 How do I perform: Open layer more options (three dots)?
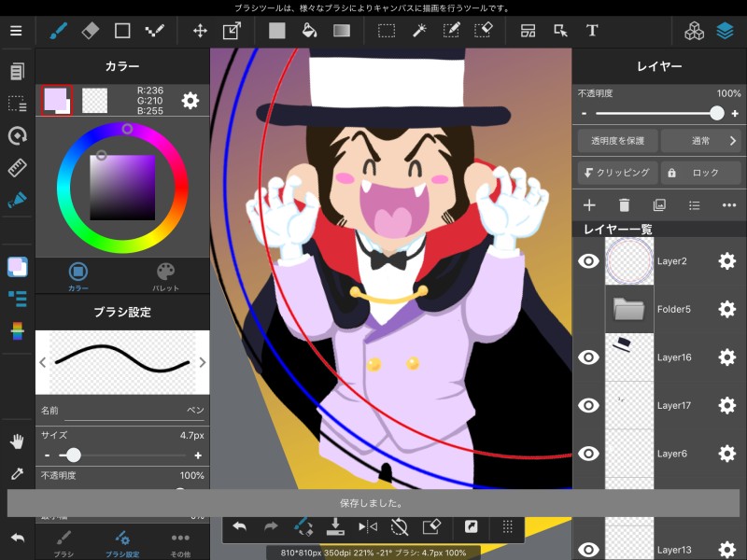click(x=729, y=205)
